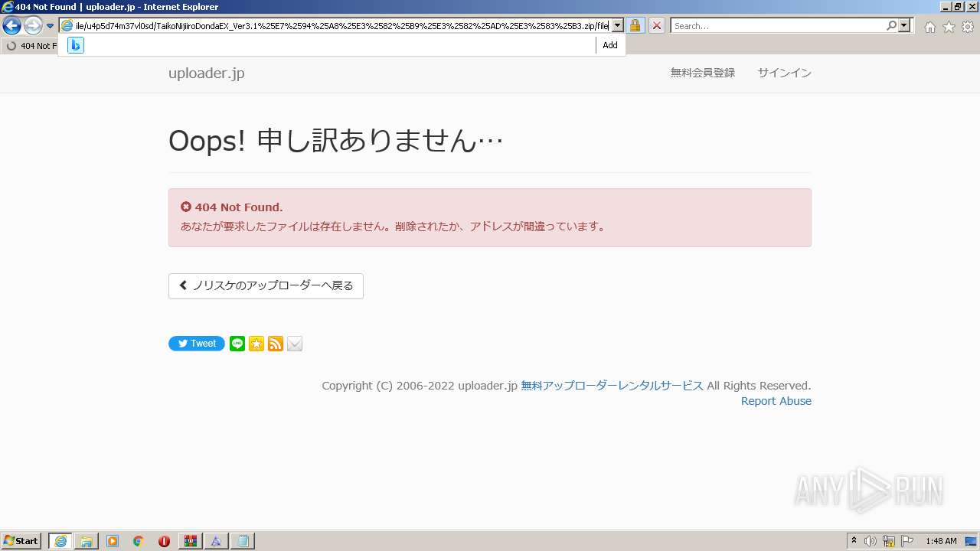This screenshot has width=980, height=551.
Task: Click the Search box
Action: point(778,26)
